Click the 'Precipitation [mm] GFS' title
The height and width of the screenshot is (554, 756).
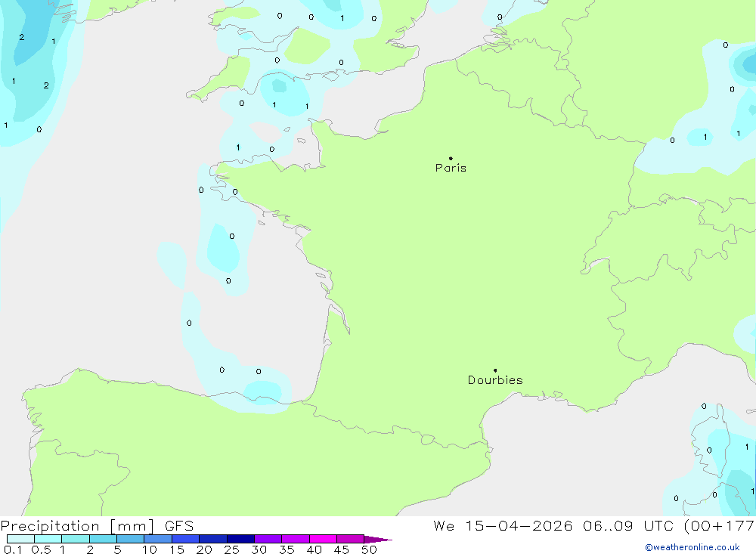(x=97, y=525)
